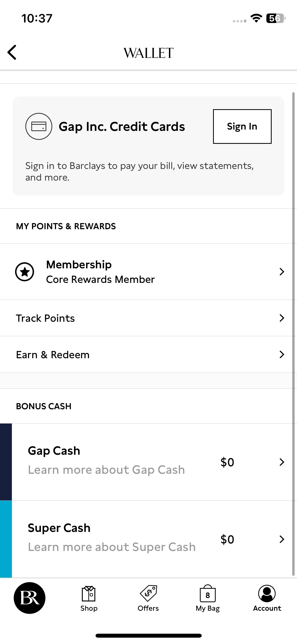
Task: Expand Track Points chevron
Action: [282, 318]
